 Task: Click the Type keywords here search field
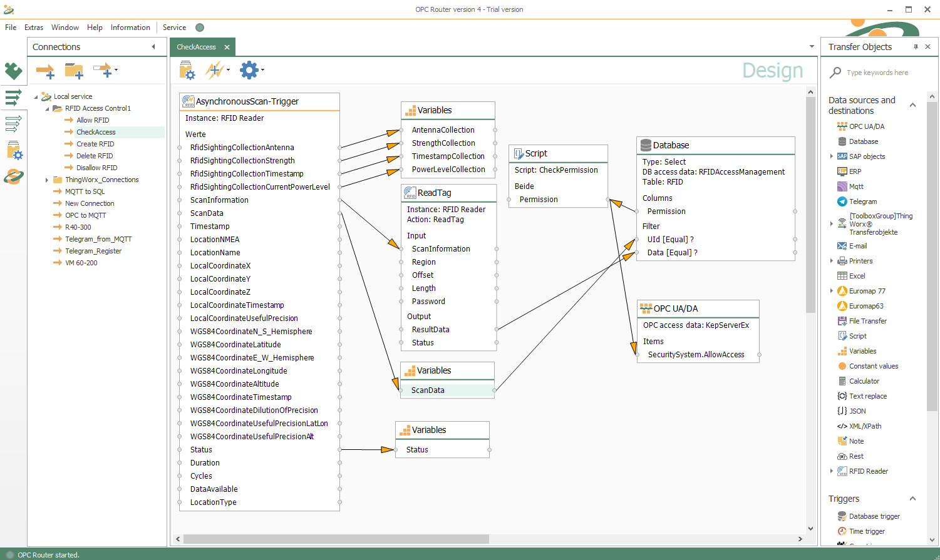[877, 73]
